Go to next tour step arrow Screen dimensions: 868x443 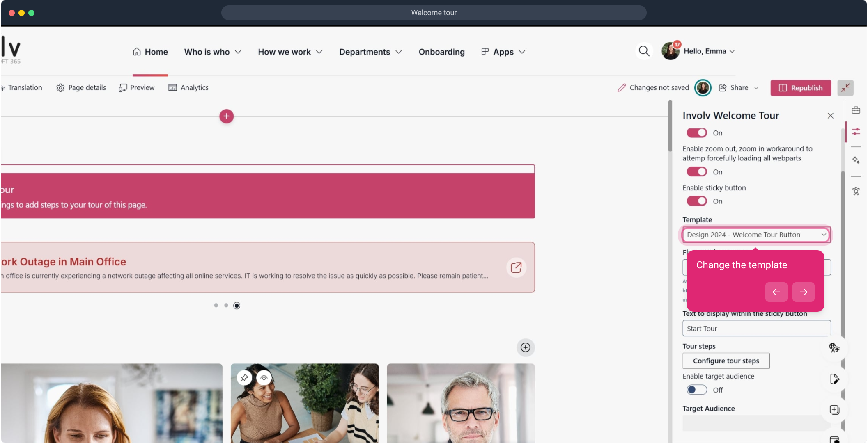[803, 292]
